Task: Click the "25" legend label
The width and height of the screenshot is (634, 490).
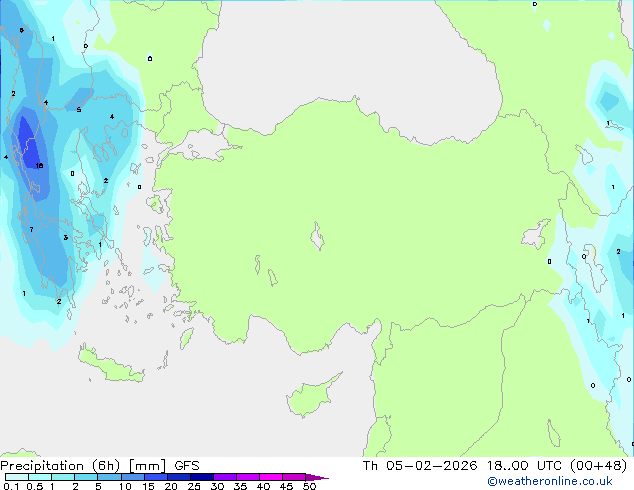Action: click(194, 486)
